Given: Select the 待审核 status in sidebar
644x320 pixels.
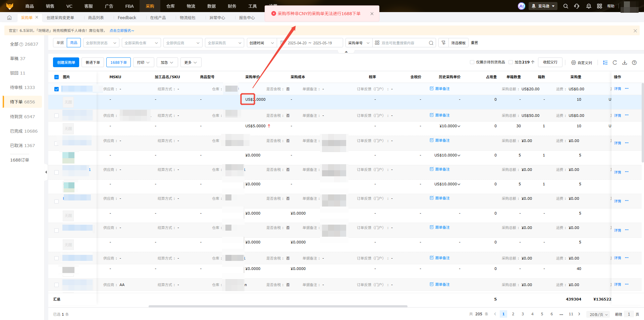Looking at the screenshot, I should tap(22, 87).
